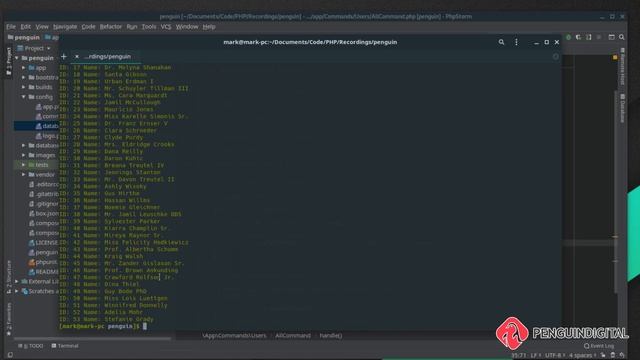Viewport: 640px width, 360px height.
Task: Toggle the Structure tool window side tab
Action: point(9,277)
